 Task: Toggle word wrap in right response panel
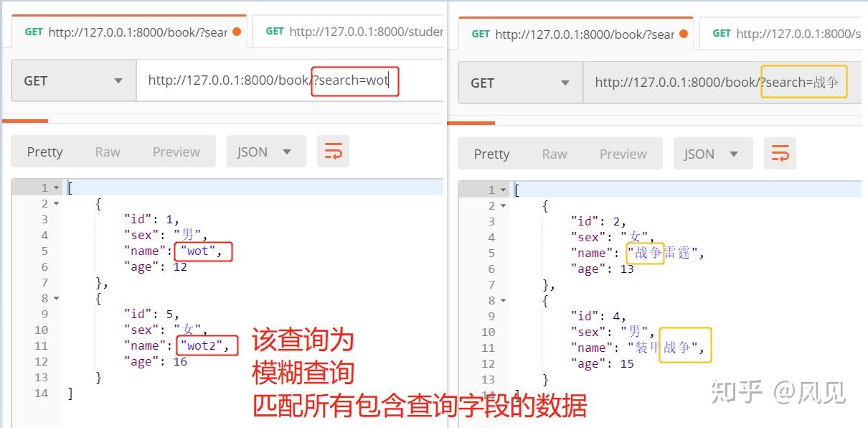[x=780, y=153]
